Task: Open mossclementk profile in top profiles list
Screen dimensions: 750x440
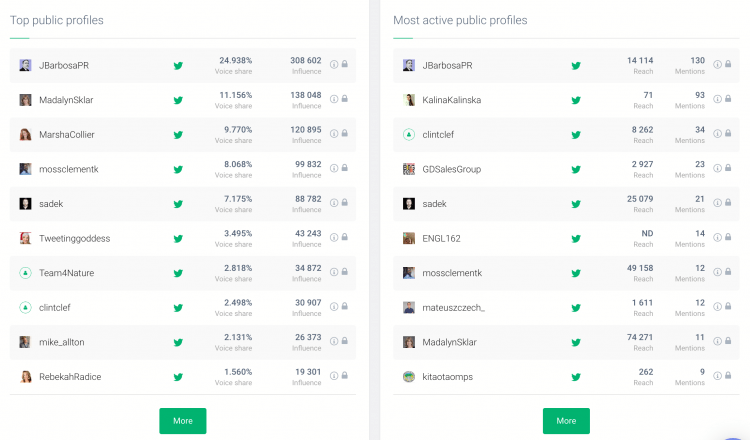Action: pos(69,169)
